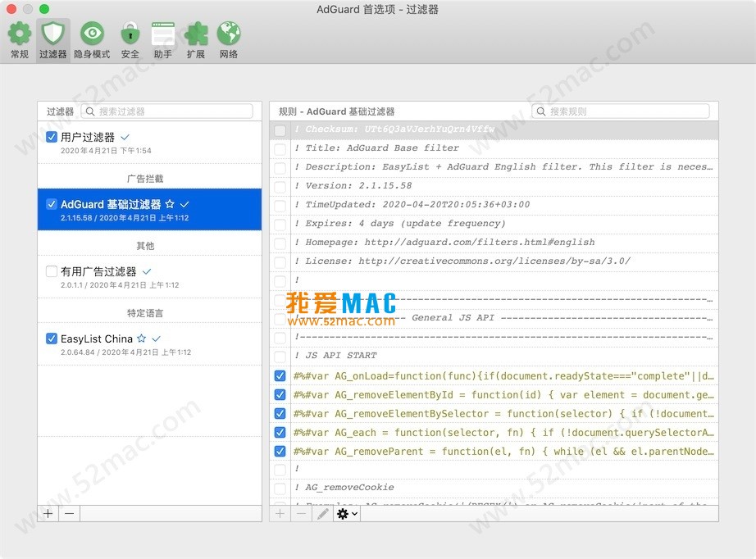Viewport: 756px width, 559px height.
Task: Open the 扩展 puzzle-piece tab
Action: point(196,40)
